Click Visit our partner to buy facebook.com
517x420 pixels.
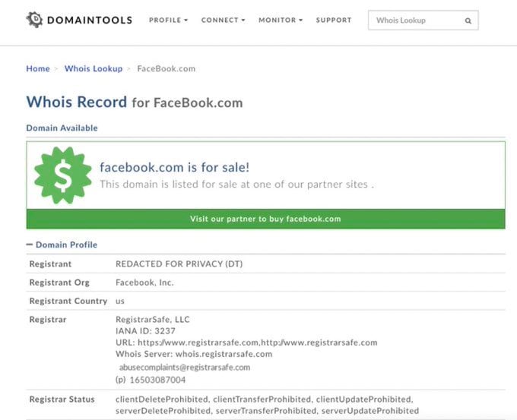tap(265, 219)
